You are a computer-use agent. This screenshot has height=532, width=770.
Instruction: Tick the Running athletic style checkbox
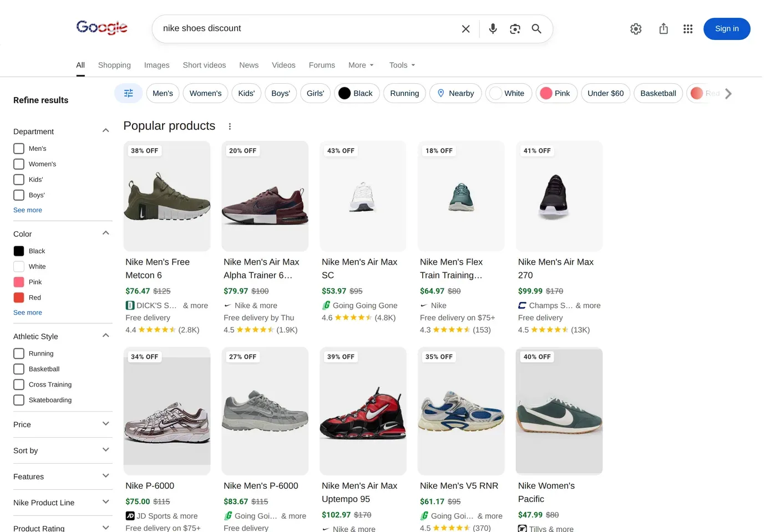(19, 353)
